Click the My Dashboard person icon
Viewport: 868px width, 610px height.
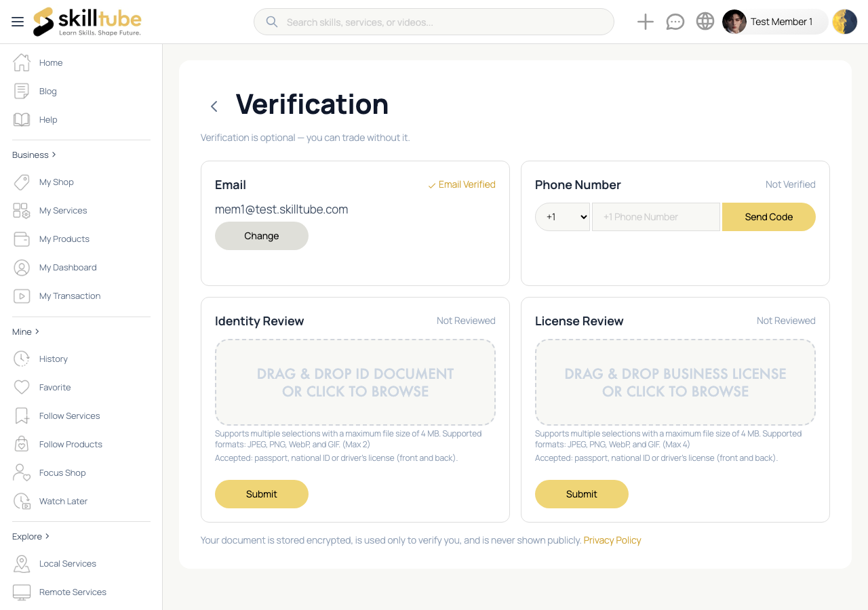pyautogui.click(x=22, y=267)
